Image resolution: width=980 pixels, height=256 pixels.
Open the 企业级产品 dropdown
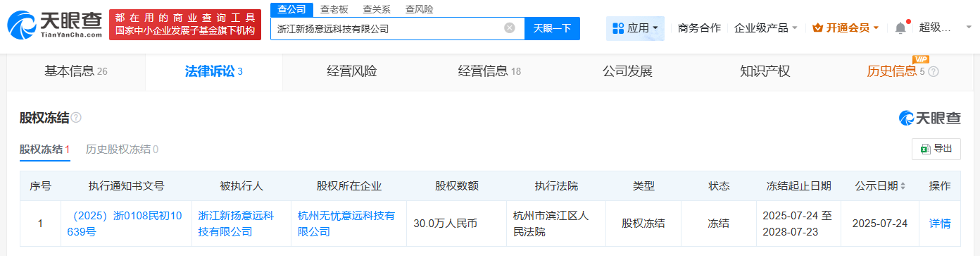(x=766, y=28)
